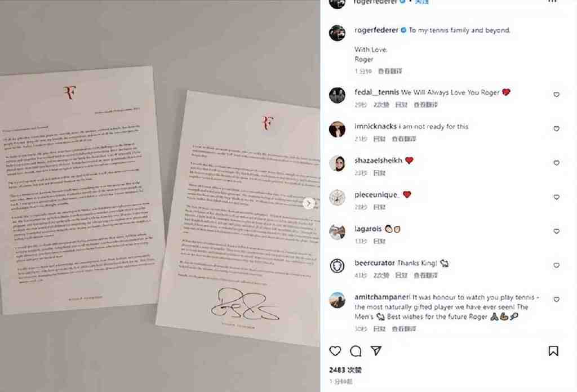Expand replies under fedal__tennis comment
Image resolution: width=577 pixels, height=392 pixels.
(381, 105)
